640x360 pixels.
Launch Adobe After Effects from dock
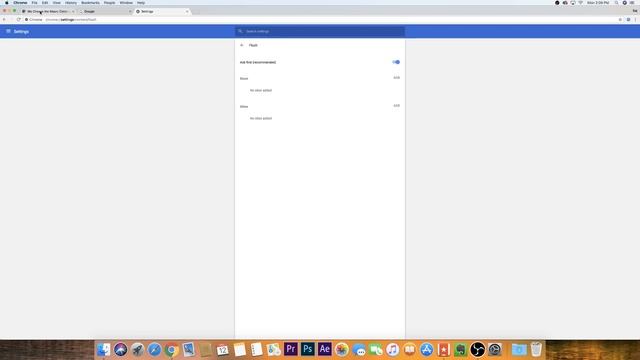click(325, 349)
